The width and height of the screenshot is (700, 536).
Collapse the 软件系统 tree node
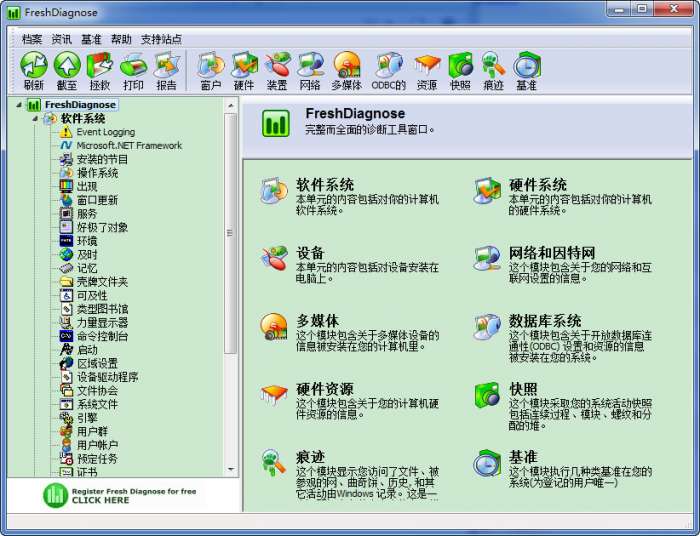[35, 119]
